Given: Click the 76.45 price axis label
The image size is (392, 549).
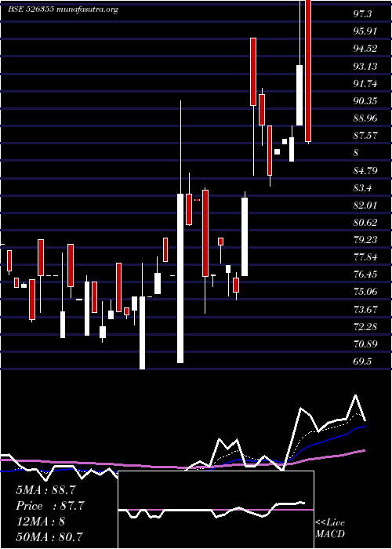Looking at the screenshot, I should pyautogui.click(x=365, y=274).
